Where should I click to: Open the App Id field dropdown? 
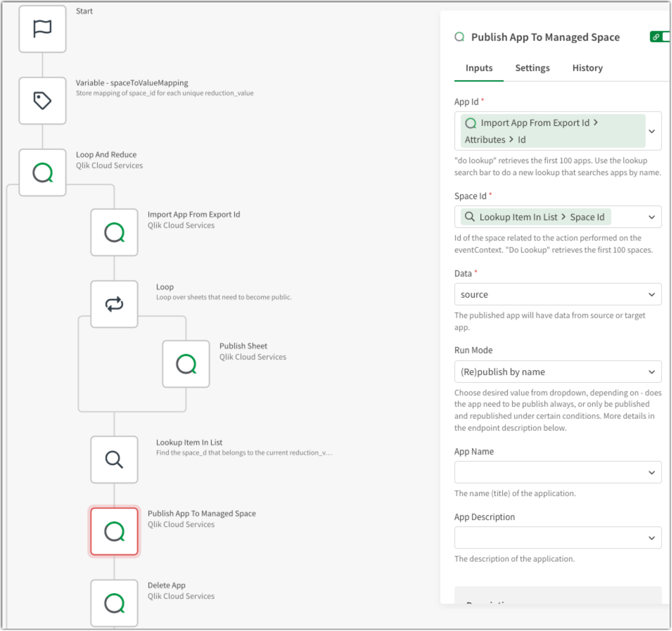(x=652, y=131)
